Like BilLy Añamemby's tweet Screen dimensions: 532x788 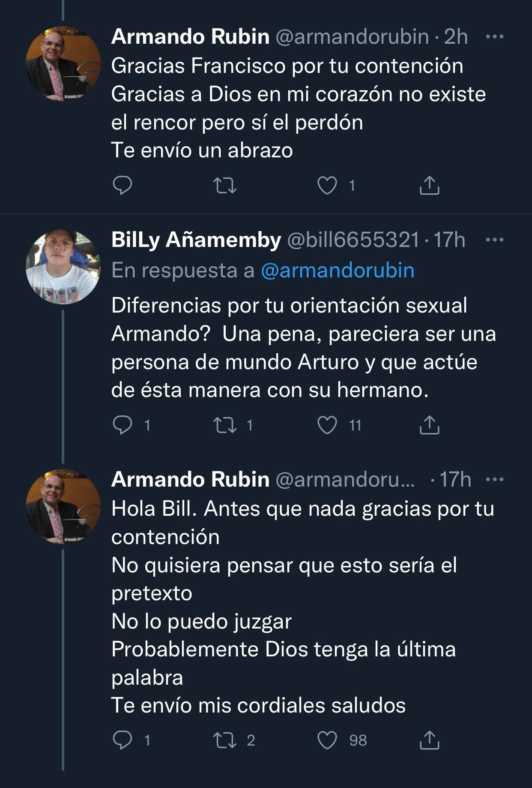[x=327, y=425]
